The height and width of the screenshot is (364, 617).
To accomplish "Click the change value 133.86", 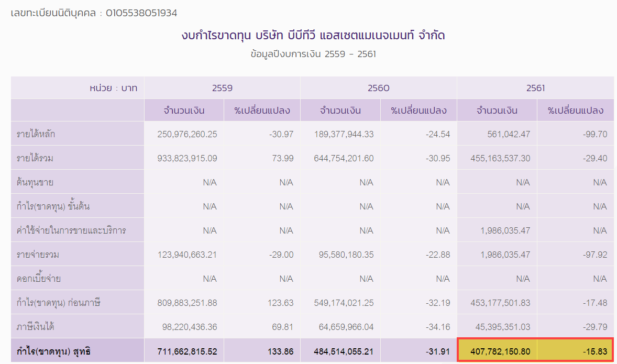I will coord(281,351).
